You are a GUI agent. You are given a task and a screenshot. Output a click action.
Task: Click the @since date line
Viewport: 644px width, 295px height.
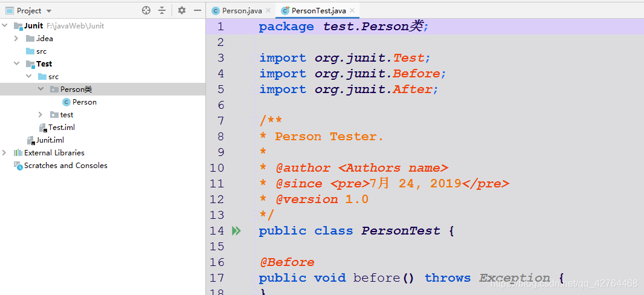click(x=384, y=184)
